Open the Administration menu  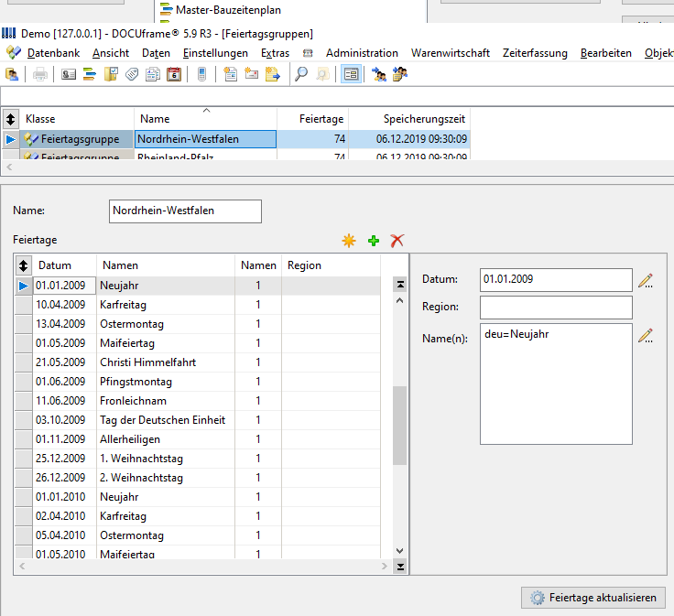point(362,53)
